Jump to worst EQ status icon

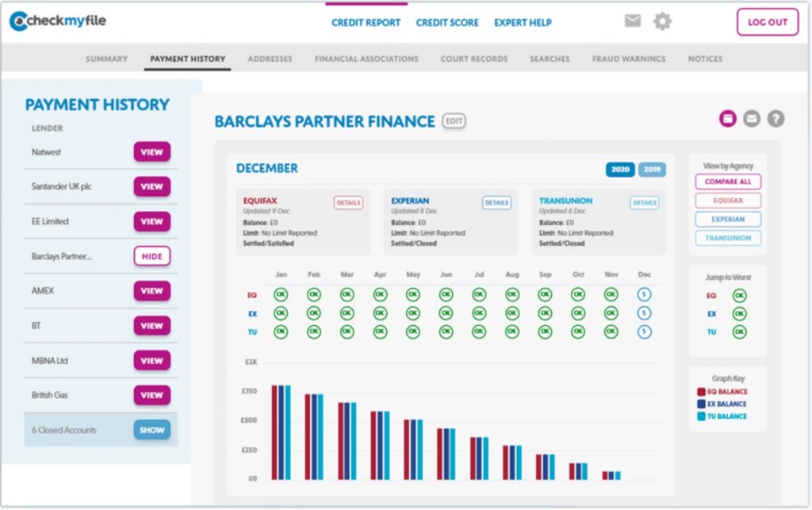[x=740, y=296]
